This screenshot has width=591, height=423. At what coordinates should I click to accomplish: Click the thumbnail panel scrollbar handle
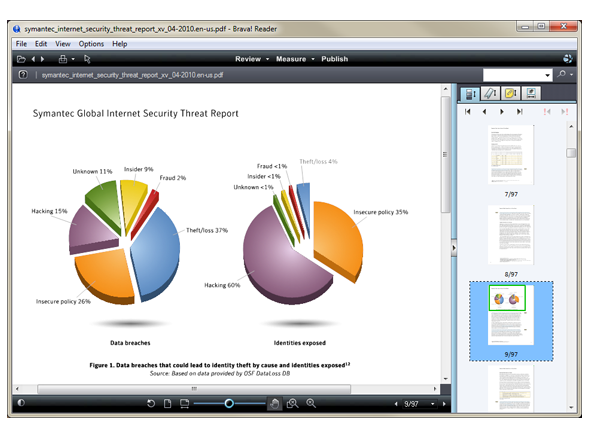(571, 153)
